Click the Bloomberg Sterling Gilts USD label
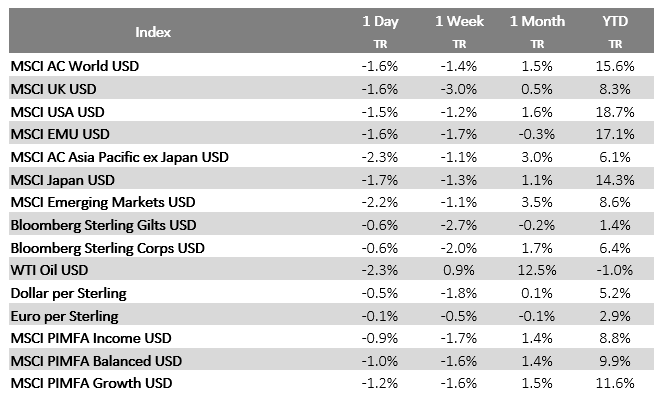 point(103,224)
